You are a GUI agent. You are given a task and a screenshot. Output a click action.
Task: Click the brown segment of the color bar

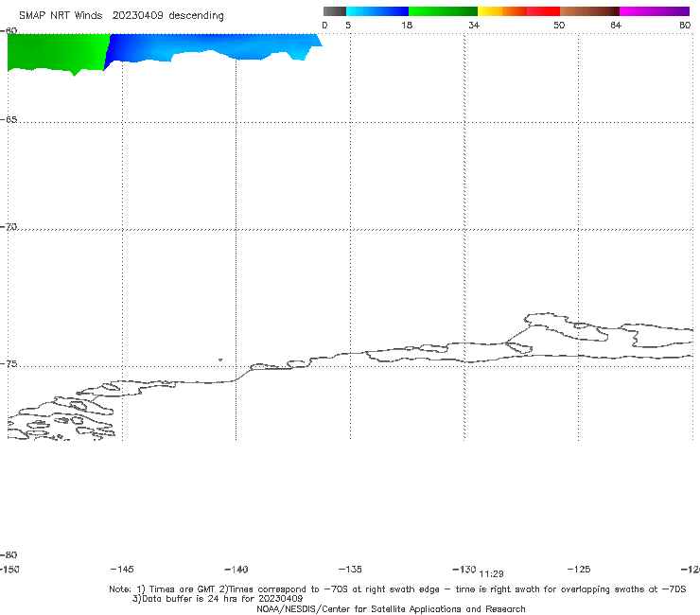pos(589,11)
